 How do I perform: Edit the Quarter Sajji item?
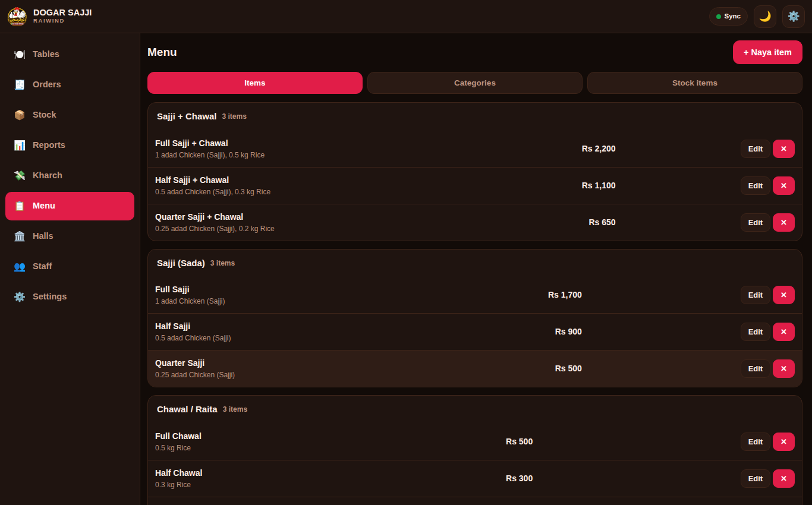click(x=756, y=369)
